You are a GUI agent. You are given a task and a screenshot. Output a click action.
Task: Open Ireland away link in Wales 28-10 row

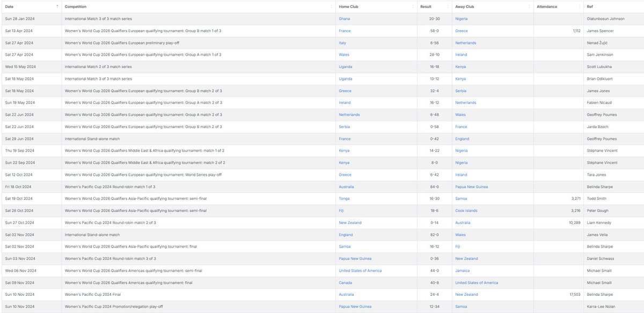(x=461, y=55)
